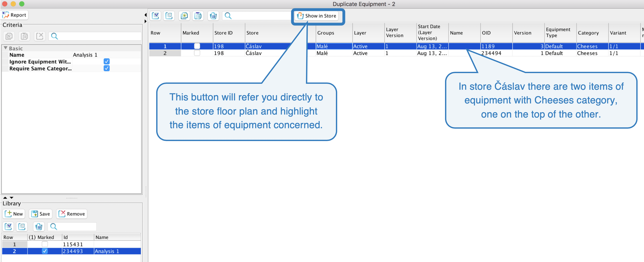Click unmark-all icon in results toolbar

pos(169,16)
